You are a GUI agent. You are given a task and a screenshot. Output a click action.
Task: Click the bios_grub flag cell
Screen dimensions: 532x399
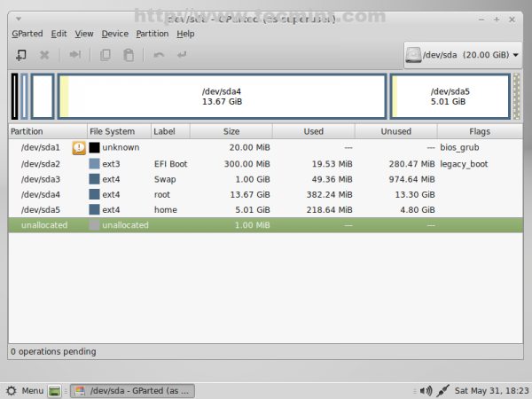[x=459, y=147]
